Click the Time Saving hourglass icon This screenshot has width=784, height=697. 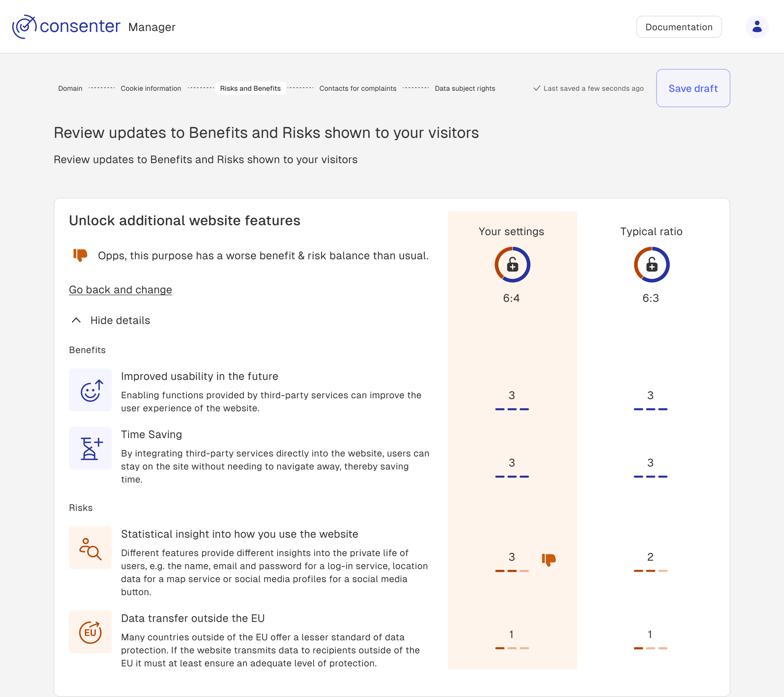pos(90,448)
